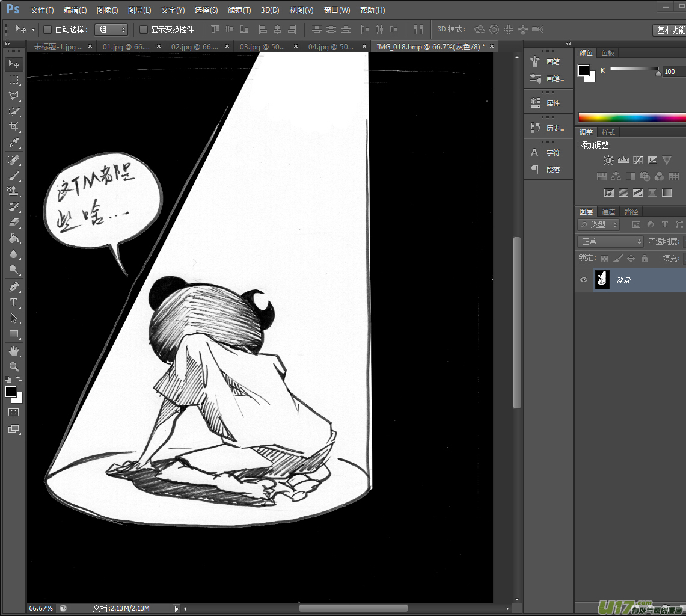686x616 pixels.
Task: Select the Crop tool in toolbar
Action: coord(13,127)
